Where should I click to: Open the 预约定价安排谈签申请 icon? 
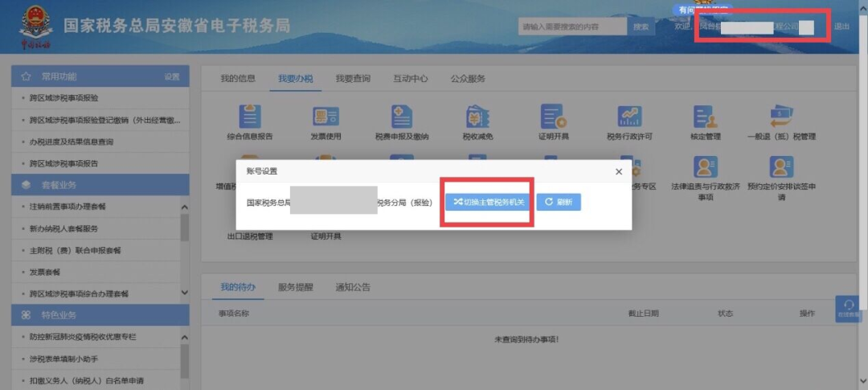point(781,166)
